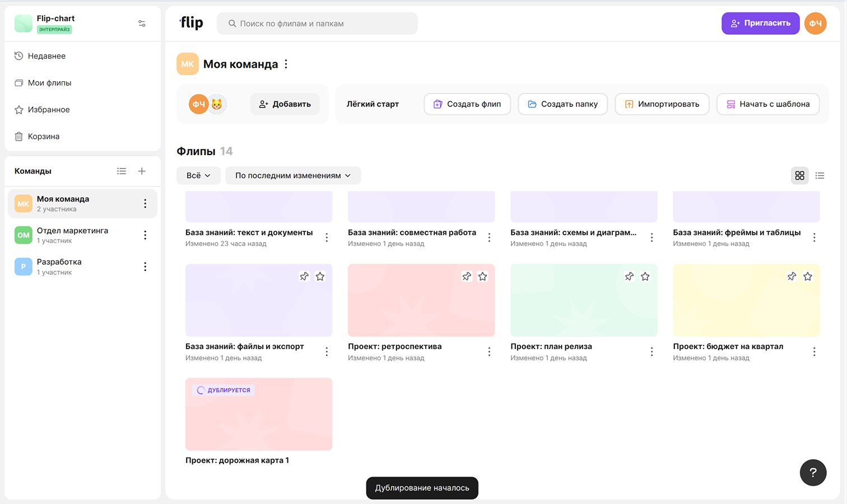Open options for Проект: бюджет на квартал
Screen dimensions: 847x504
(x=814, y=352)
